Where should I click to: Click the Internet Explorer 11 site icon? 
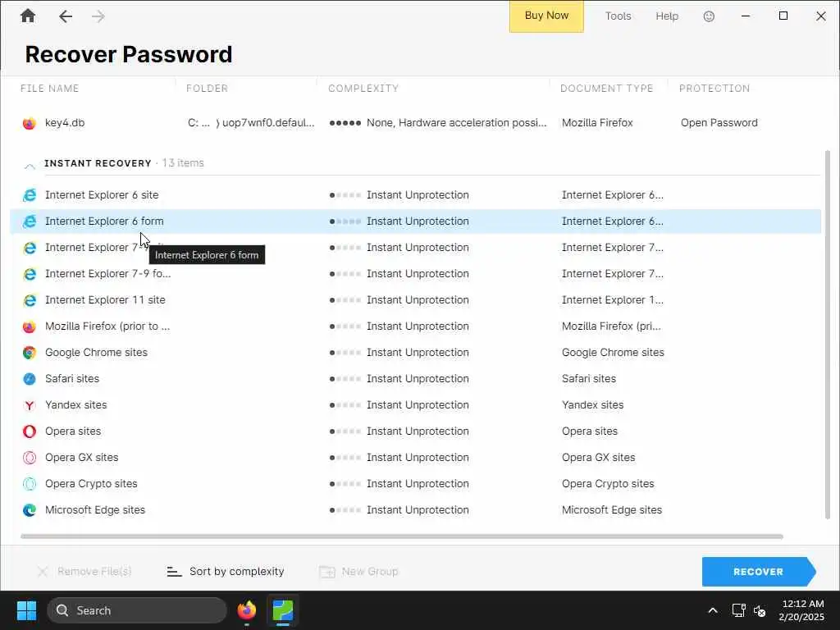pyautogui.click(x=30, y=300)
